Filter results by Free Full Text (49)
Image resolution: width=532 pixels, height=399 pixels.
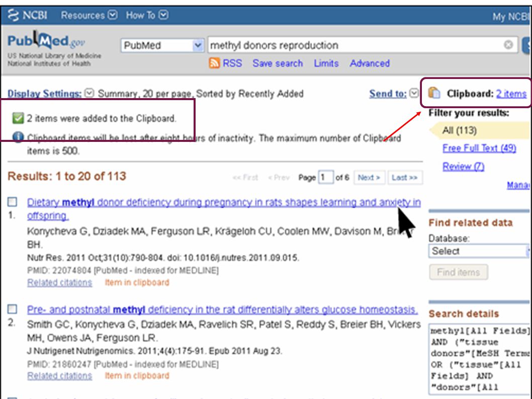click(479, 148)
